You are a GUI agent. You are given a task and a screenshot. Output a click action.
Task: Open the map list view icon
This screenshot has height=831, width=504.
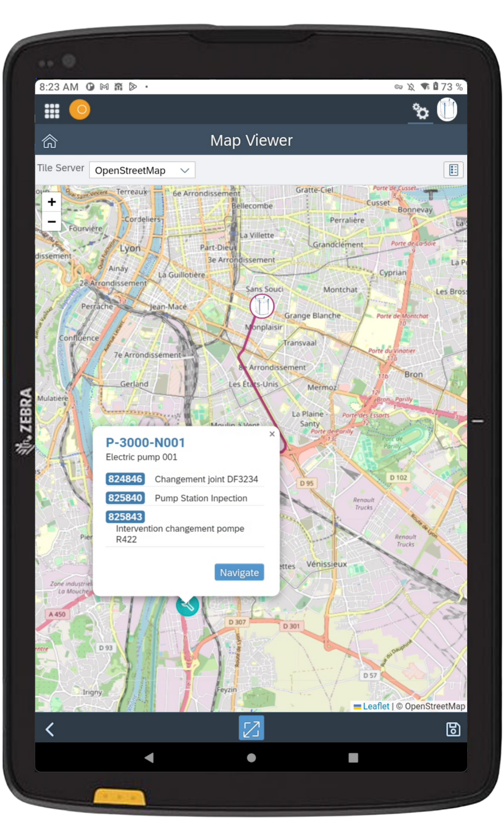[453, 170]
